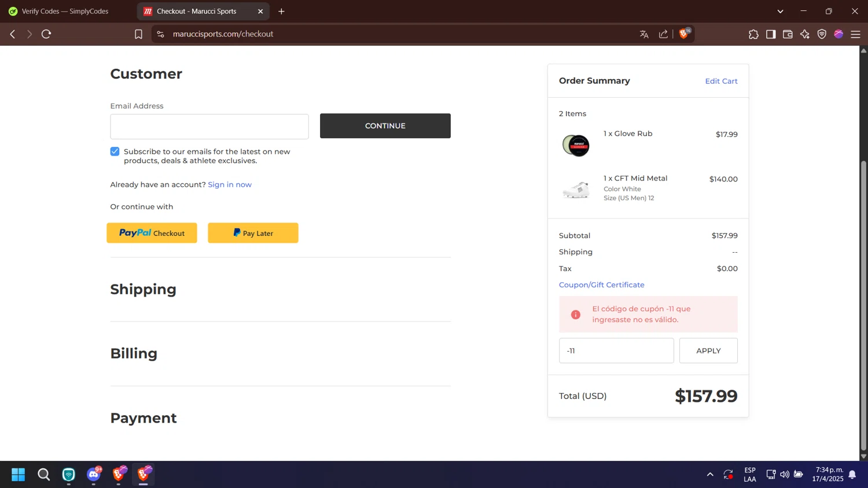Viewport: 868px width, 488px height.
Task: Open the Leo AI sparkle icon
Action: point(805,34)
